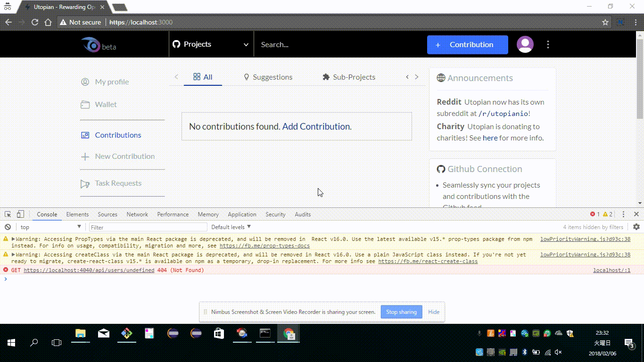Open Task Requests in sidebar
This screenshot has width=644, height=362.
point(118,183)
